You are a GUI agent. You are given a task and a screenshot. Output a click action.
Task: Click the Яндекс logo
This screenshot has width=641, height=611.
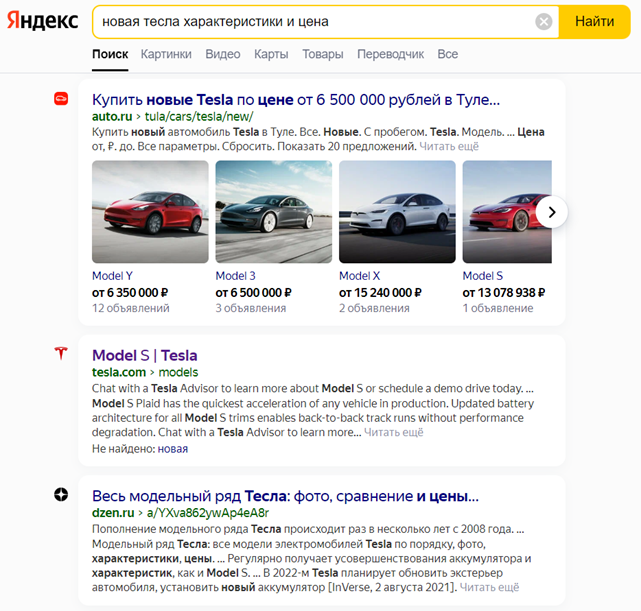[43, 21]
